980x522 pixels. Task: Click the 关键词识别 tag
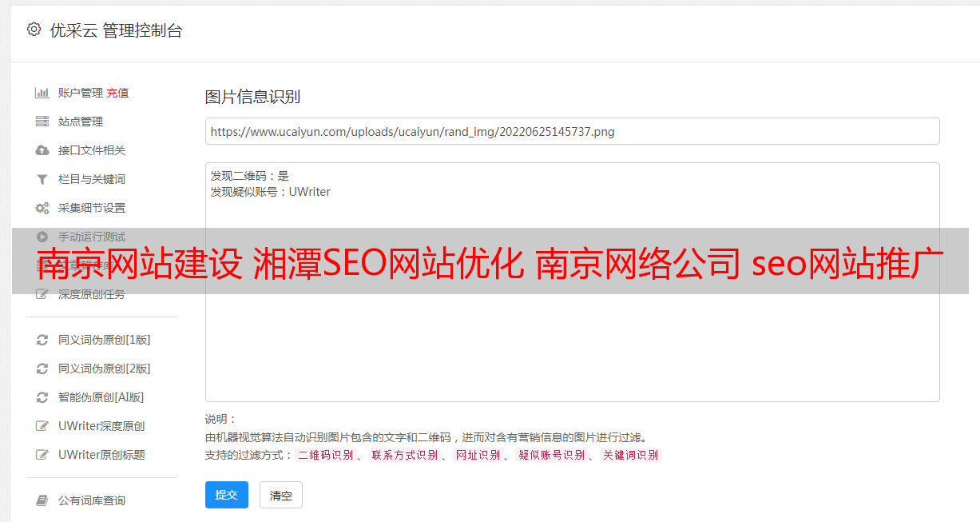(x=630, y=455)
